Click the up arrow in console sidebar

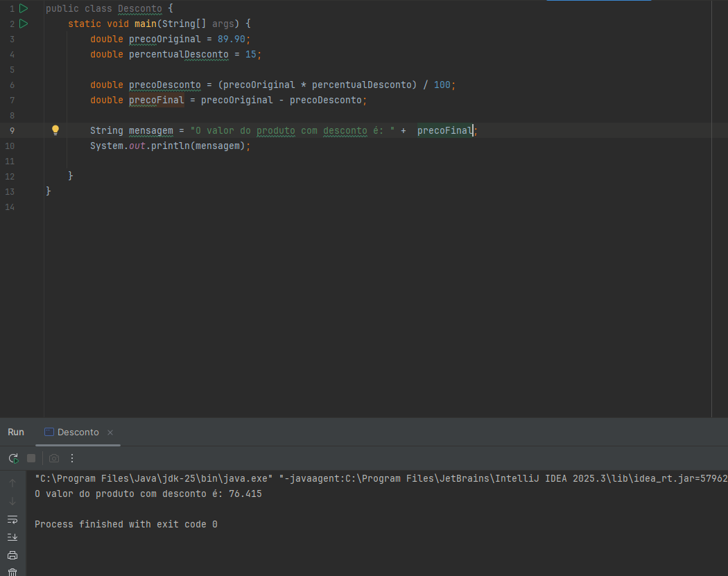[x=12, y=483]
